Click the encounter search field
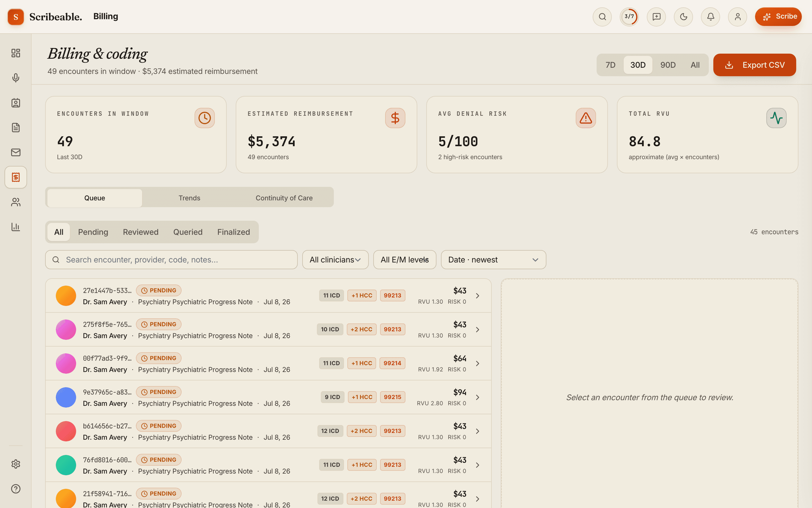 [x=171, y=260]
